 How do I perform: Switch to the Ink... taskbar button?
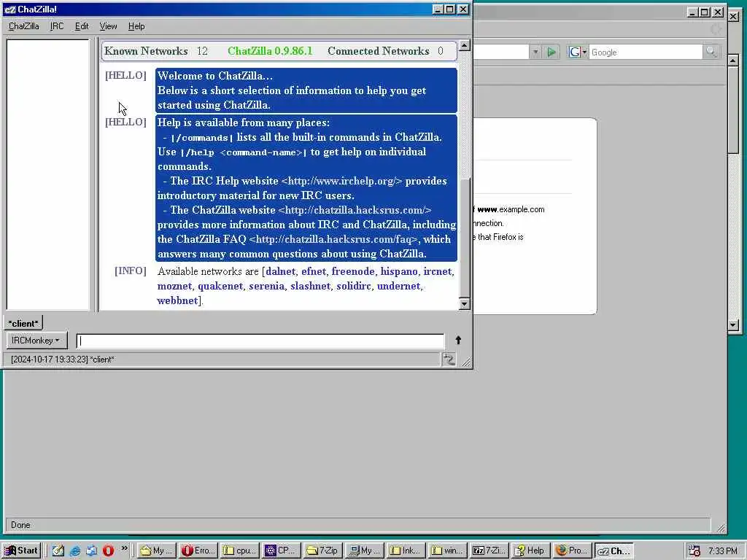coord(405,551)
